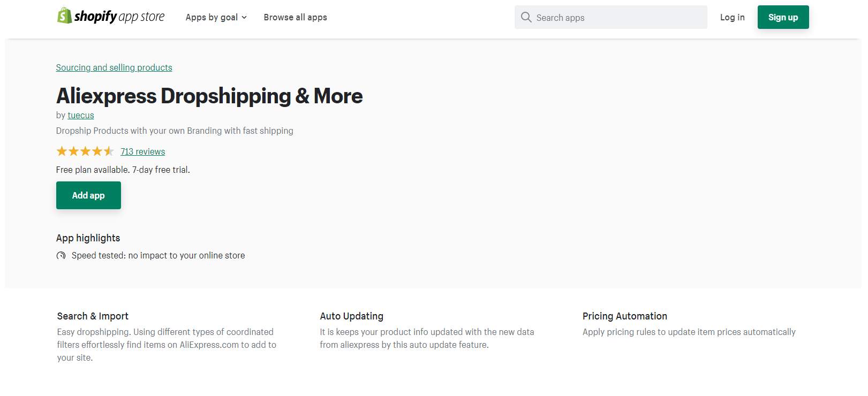868x396 pixels.
Task: Click the Dropship Products with your own Branding tagline
Action: coord(175,131)
